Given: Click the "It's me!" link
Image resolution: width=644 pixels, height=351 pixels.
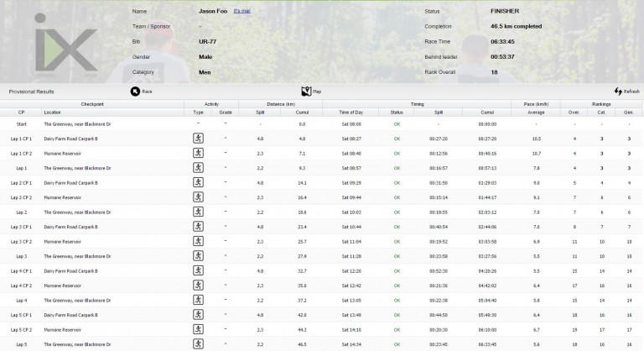Looking at the screenshot, I should tap(241, 11).
